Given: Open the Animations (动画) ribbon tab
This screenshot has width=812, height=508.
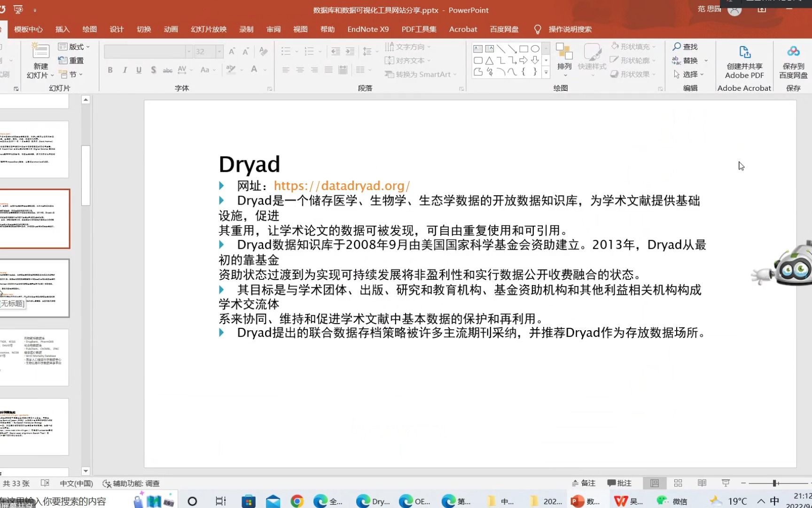Looking at the screenshot, I should click(x=171, y=29).
